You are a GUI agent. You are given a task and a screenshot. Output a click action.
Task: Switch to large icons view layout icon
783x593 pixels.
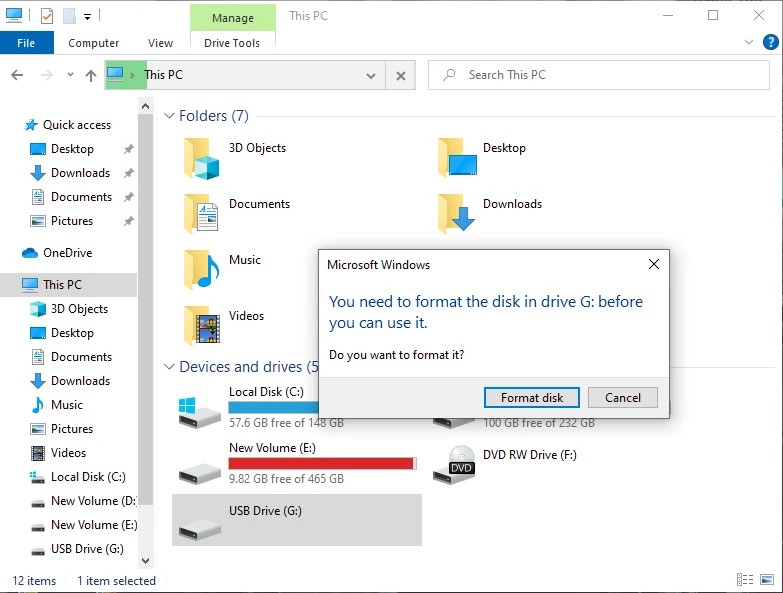click(x=767, y=580)
